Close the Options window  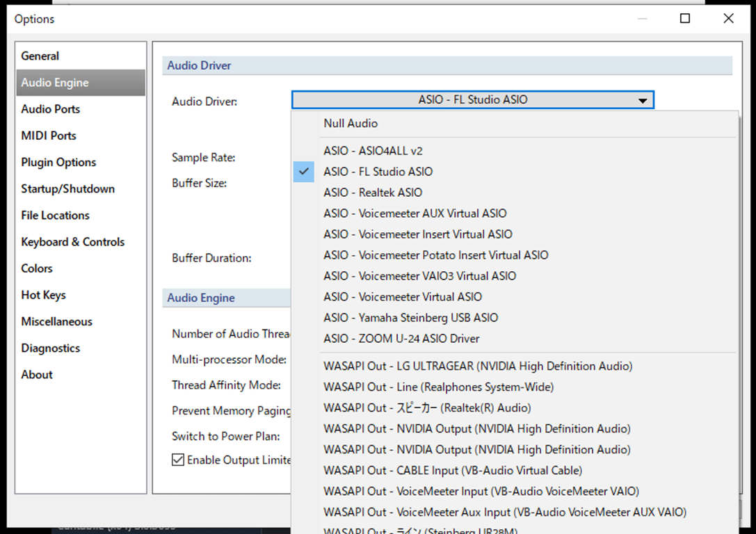(x=728, y=18)
